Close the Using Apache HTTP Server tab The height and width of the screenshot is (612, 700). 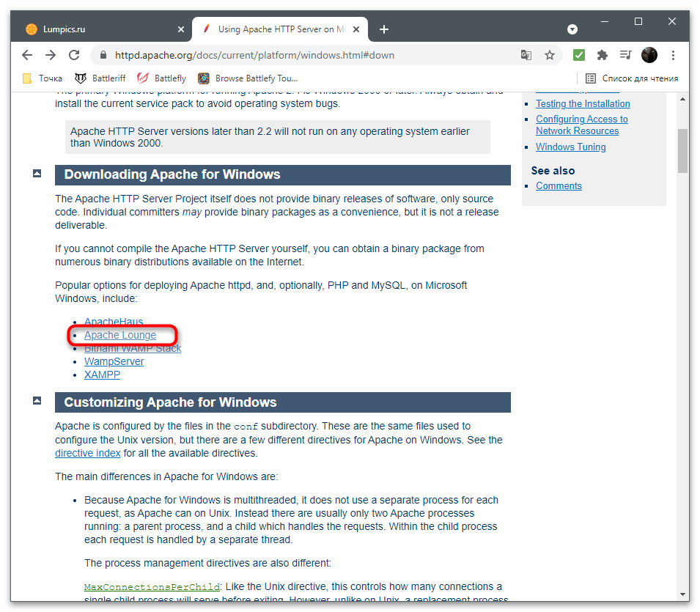tap(356, 29)
